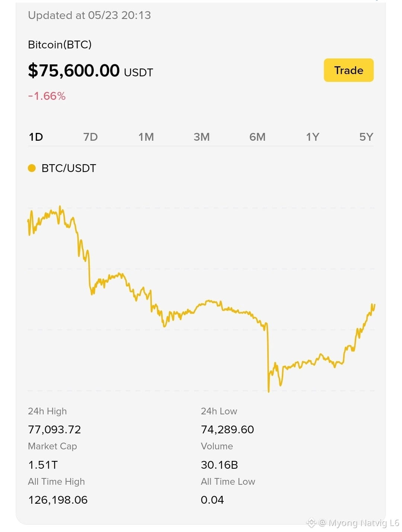Select the 5Y time range tab
402x532 pixels.
(x=366, y=137)
